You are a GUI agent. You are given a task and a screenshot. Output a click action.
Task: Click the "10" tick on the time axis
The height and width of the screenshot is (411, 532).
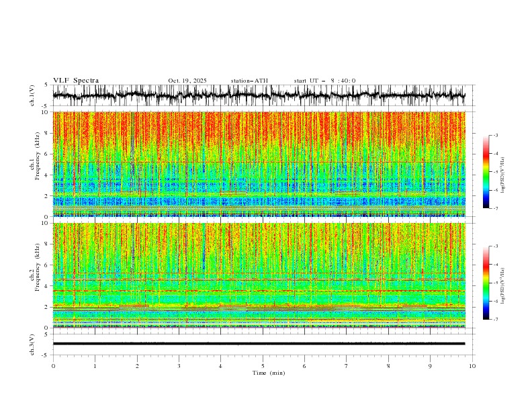point(472,366)
